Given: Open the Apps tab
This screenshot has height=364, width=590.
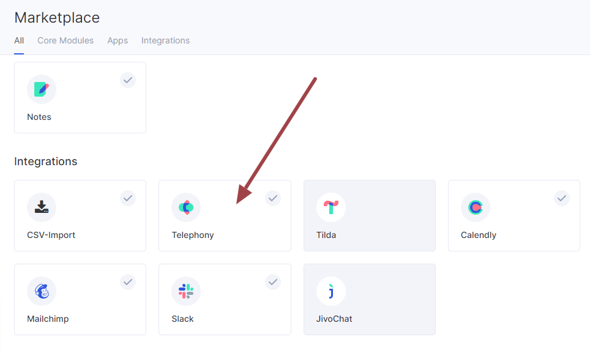Looking at the screenshot, I should pyautogui.click(x=118, y=40).
